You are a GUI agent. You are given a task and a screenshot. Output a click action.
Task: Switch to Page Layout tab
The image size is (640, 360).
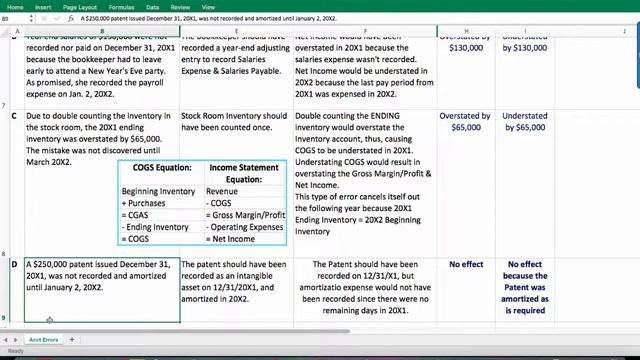point(80,7)
